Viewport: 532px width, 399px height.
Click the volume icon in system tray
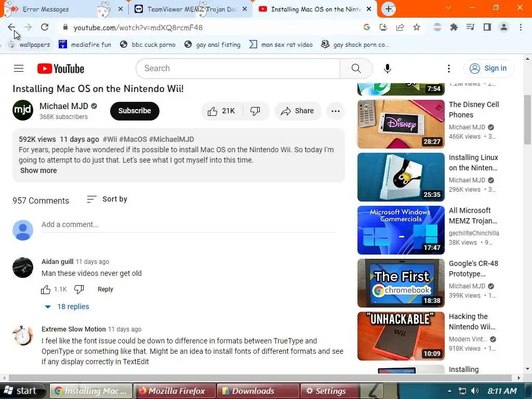(x=475, y=391)
